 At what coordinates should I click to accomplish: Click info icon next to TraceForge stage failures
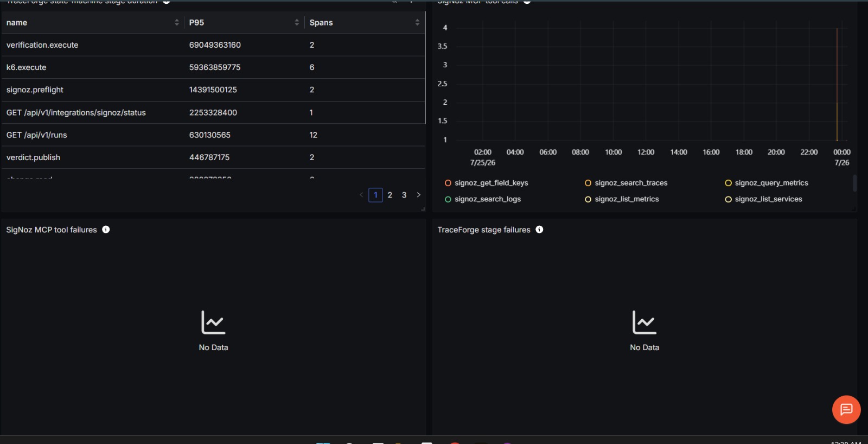[x=539, y=230]
